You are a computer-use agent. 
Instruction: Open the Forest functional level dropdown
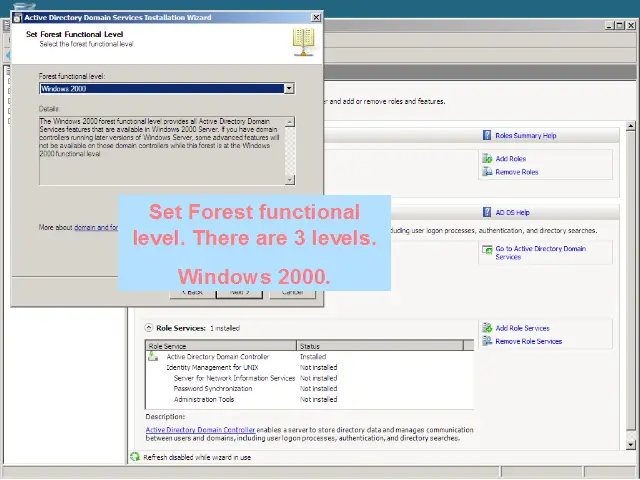tap(289, 89)
